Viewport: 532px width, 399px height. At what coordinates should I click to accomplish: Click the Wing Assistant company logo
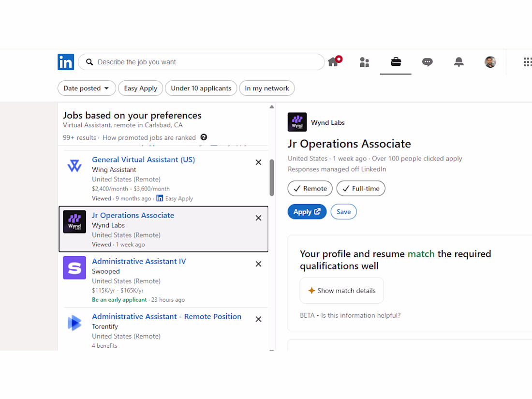[x=74, y=166]
